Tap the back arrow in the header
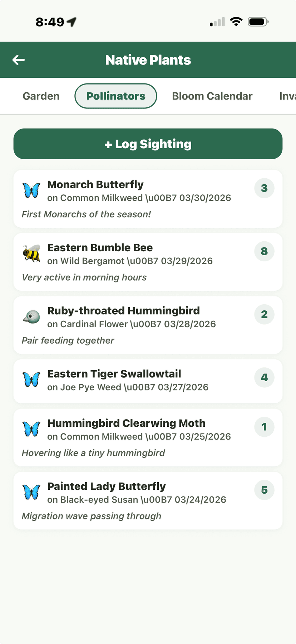Viewport: 296px width, 644px height. point(19,60)
